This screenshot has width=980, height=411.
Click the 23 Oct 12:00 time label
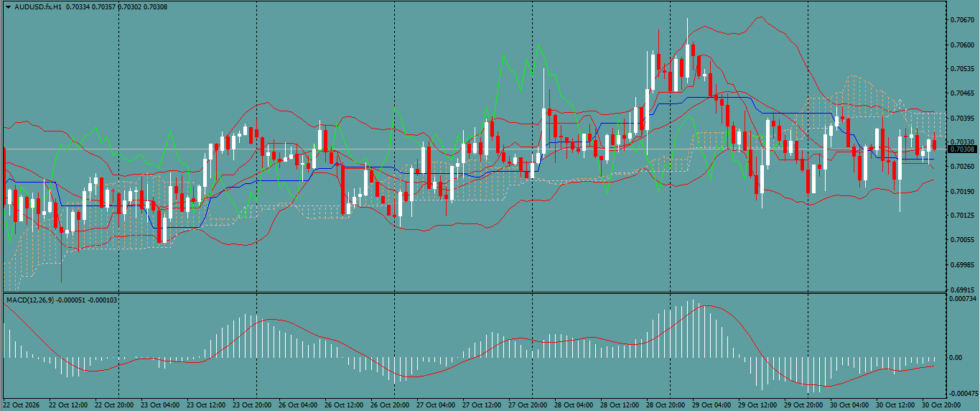pos(206,405)
